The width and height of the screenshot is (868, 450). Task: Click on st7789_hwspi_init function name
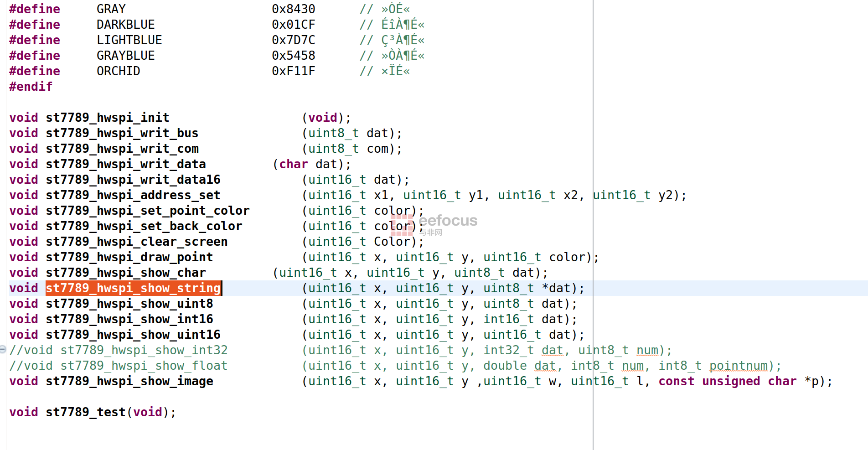click(108, 118)
